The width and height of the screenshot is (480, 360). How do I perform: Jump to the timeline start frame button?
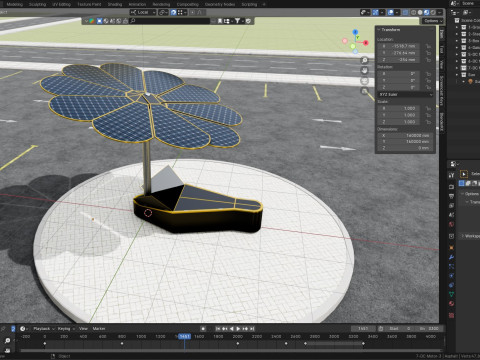tap(218, 329)
